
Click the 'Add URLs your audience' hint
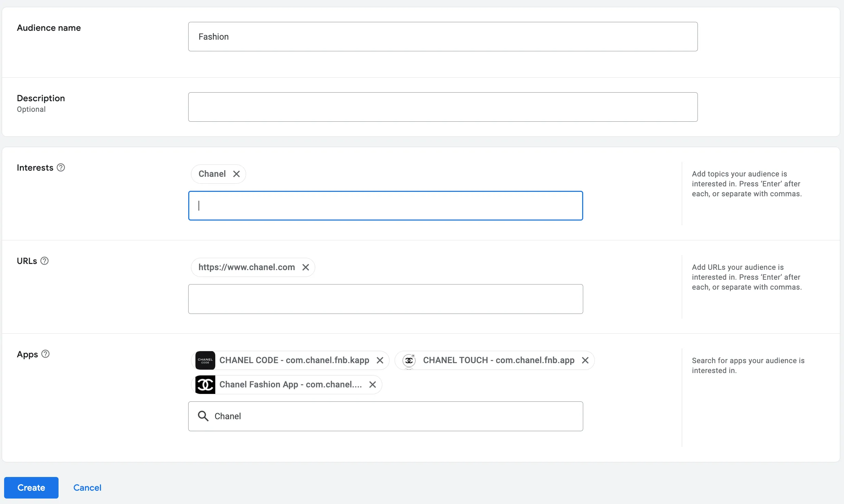(x=747, y=277)
